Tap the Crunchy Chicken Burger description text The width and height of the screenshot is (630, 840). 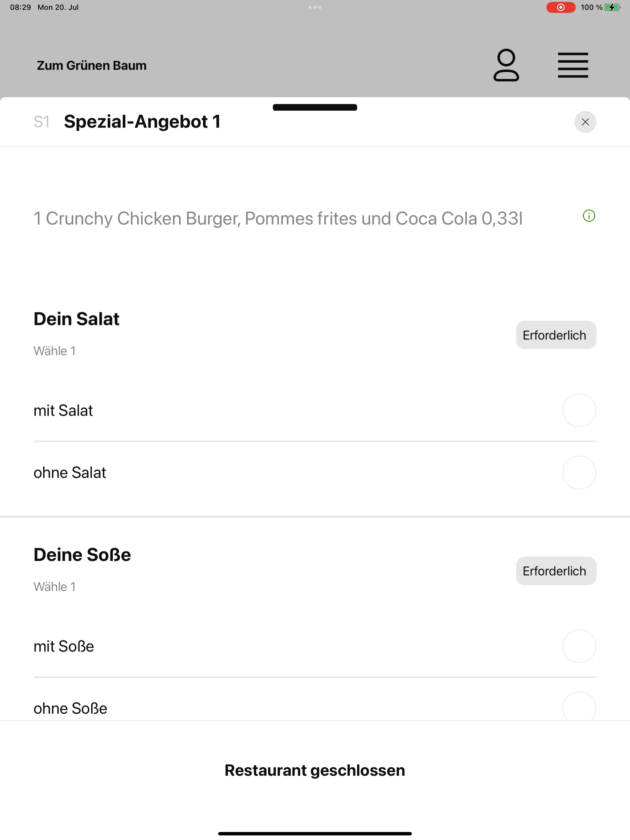point(278,218)
